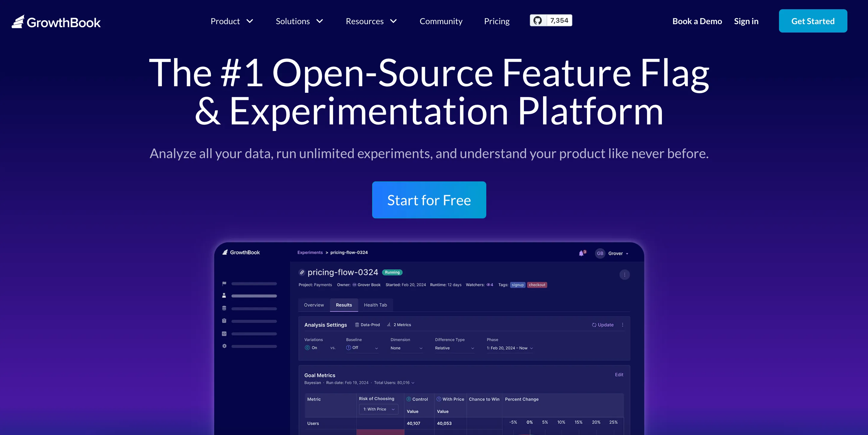868x435 pixels.
Task: Open the Community nav item
Action: [441, 21]
